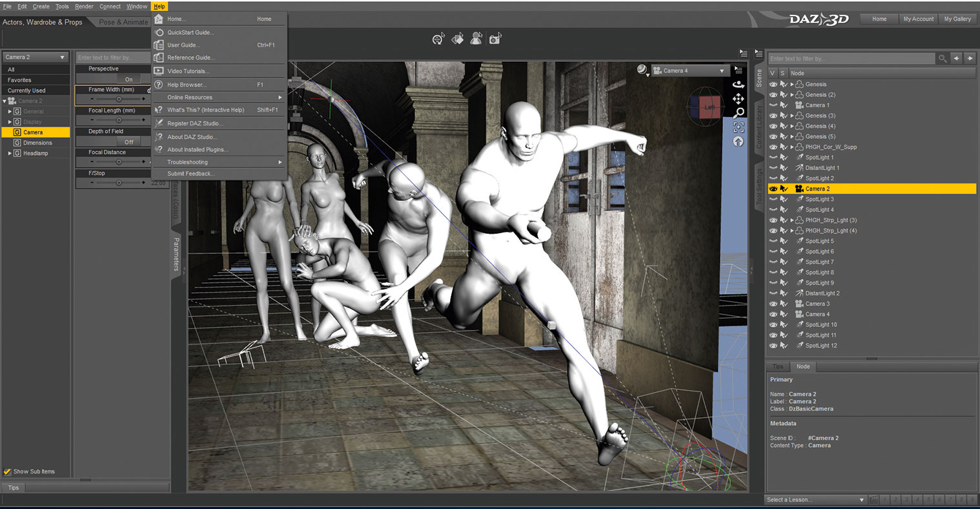Click the Video Tutorials monitor icon
The image size is (980, 509).
click(x=159, y=71)
